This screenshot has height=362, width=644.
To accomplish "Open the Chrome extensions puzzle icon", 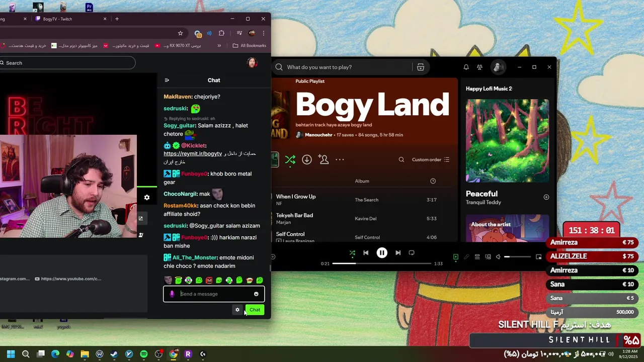I will click(221, 33).
